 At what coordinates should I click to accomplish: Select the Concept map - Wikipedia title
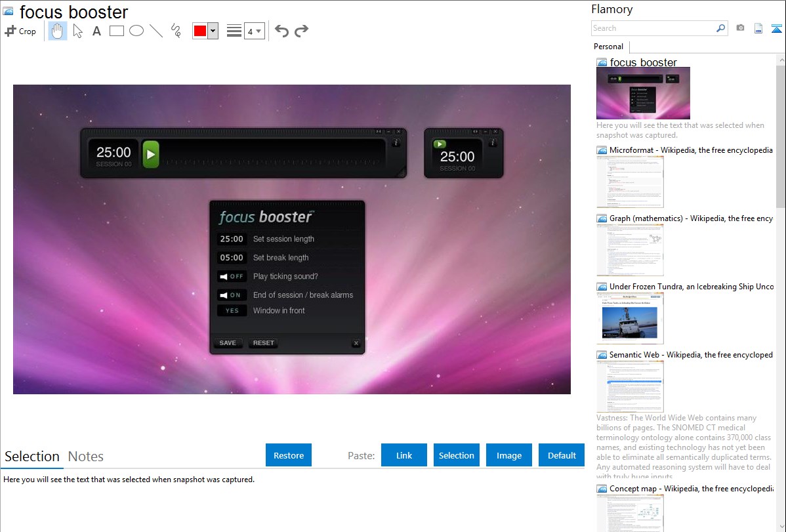tap(692, 488)
